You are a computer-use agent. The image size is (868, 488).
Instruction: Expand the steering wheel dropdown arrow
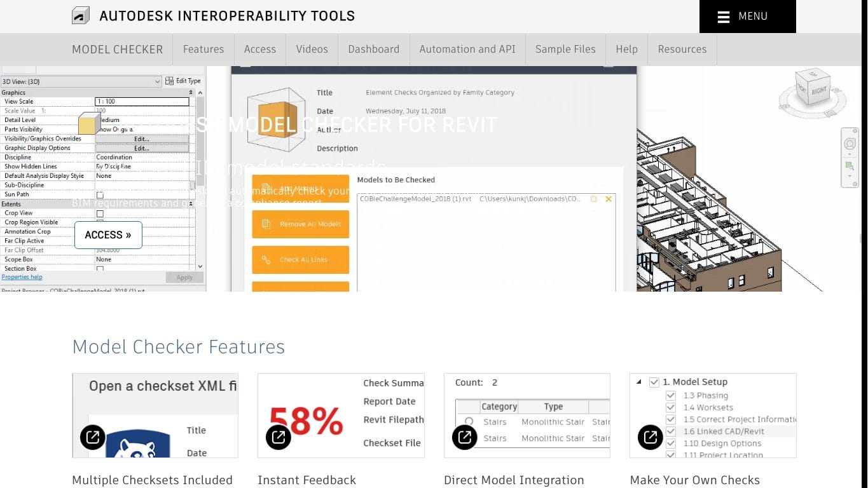850,154
